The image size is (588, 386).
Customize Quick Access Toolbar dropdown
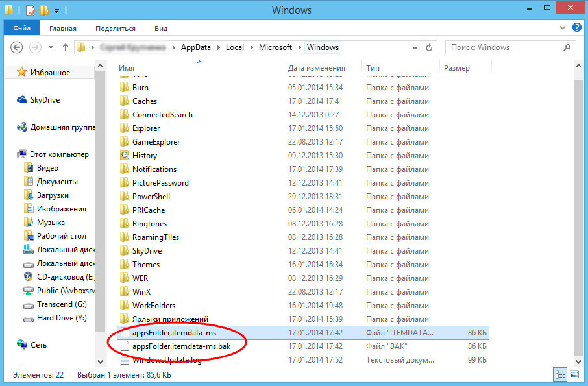tap(56, 10)
